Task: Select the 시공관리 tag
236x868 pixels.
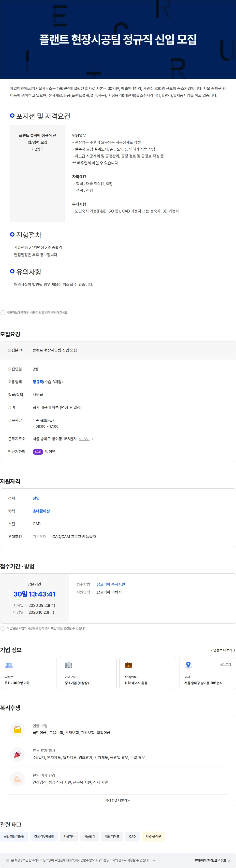Action: point(90,836)
